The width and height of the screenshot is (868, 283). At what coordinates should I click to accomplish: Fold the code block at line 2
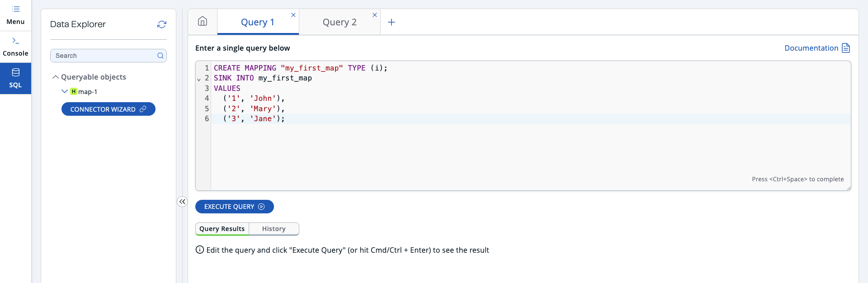[x=199, y=80]
